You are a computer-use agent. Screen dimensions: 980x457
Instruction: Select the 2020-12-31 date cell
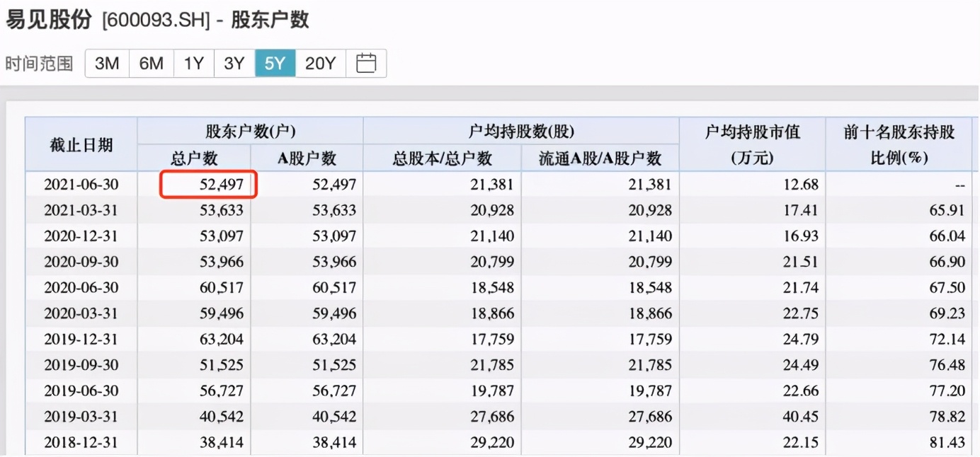pos(81,236)
